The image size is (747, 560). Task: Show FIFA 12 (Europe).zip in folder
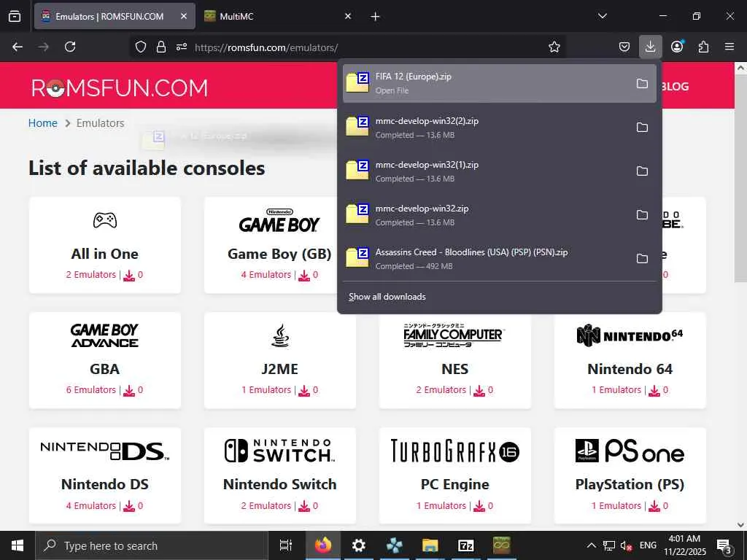tap(642, 84)
